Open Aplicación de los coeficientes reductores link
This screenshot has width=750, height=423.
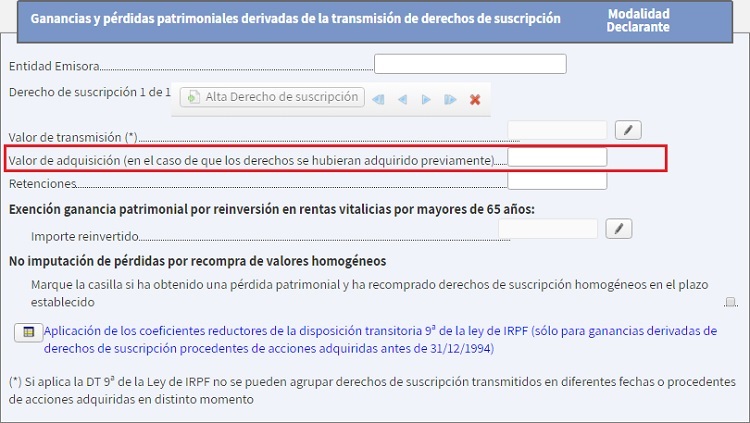click(x=380, y=339)
